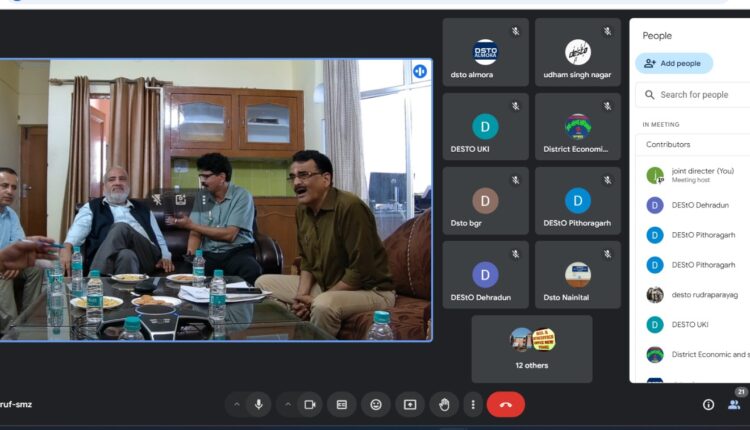Click the 12 others tile
Image resolution: width=750 pixels, height=430 pixels.
[x=532, y=349]
